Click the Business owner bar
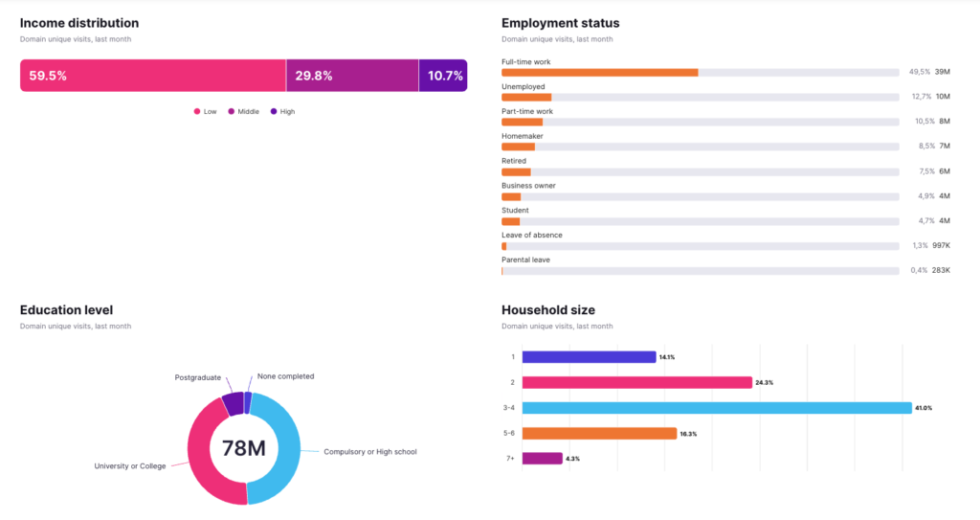 (511, 196)
